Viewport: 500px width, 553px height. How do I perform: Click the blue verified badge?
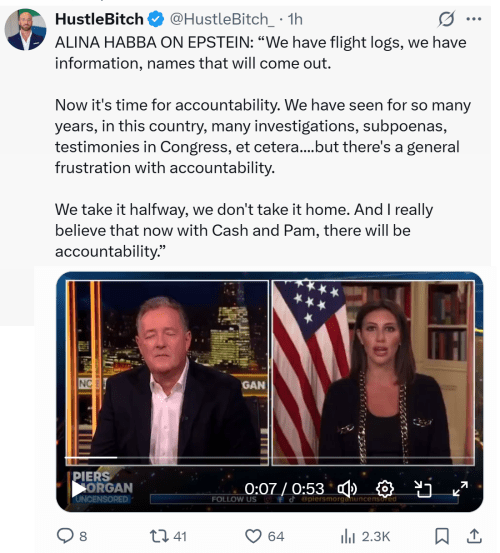[156, 19]
